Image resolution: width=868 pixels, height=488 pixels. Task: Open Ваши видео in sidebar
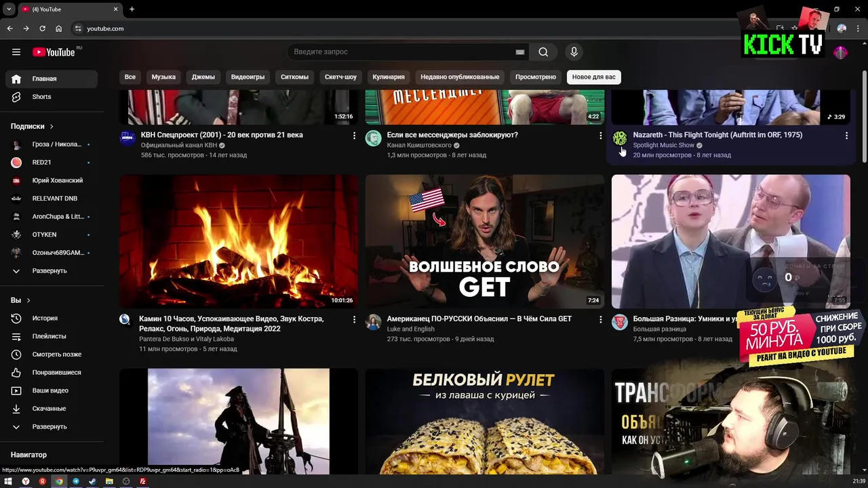pyautogui.click(x=52, y=390)
